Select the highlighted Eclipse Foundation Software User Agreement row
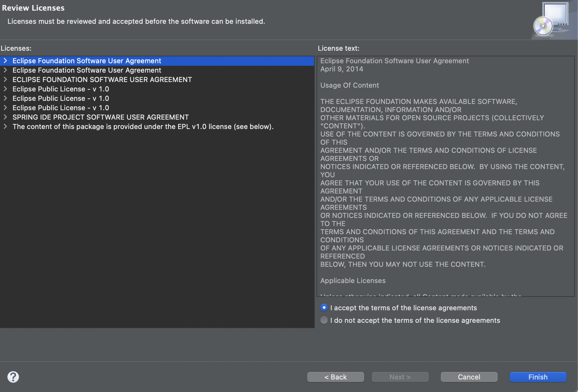The height and width of the screenshot is (392, 578). 157,61
